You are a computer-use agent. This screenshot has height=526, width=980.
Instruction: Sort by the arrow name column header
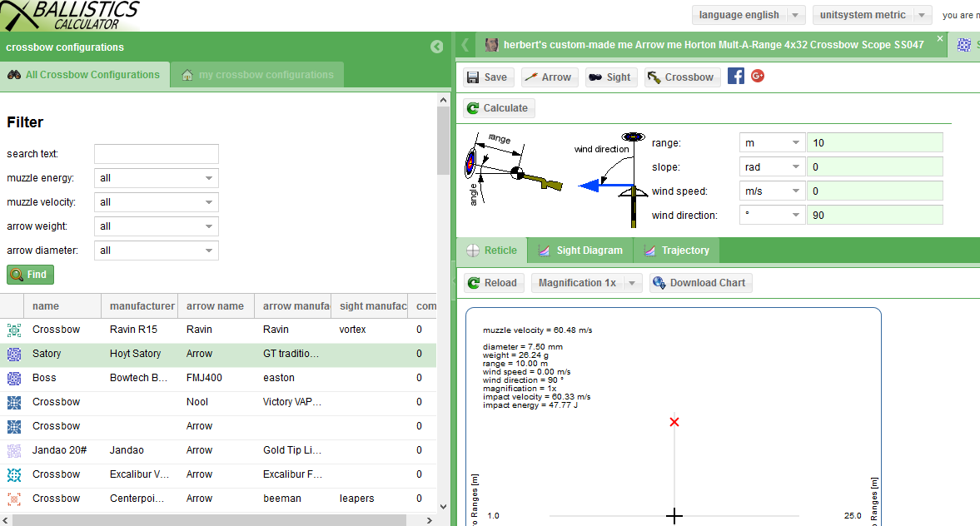(x=216, y=306)
